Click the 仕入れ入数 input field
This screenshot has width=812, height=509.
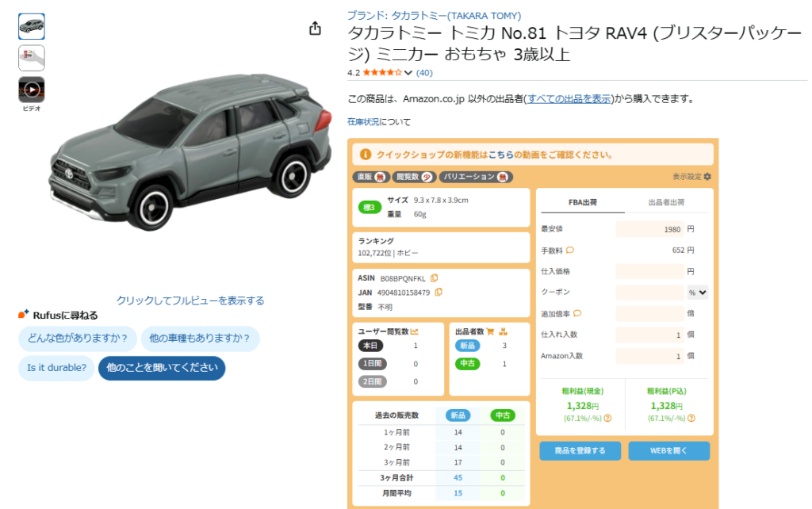[x=650, y=335]
